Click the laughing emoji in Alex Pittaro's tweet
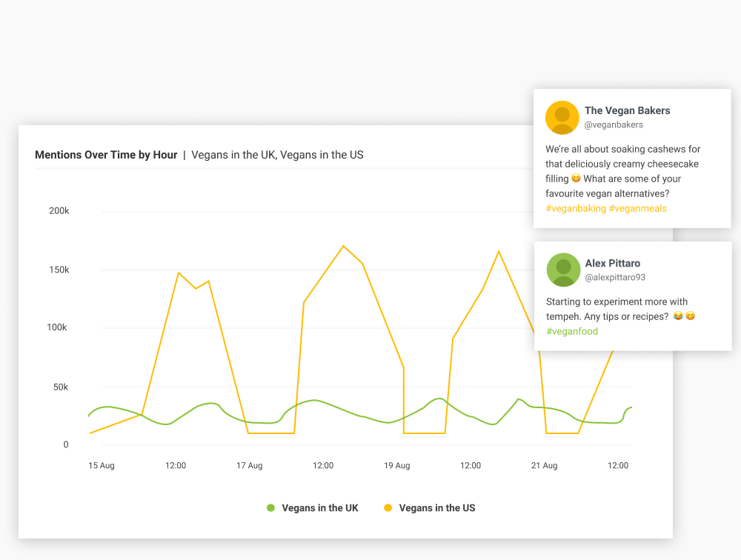 click(677, 317)
